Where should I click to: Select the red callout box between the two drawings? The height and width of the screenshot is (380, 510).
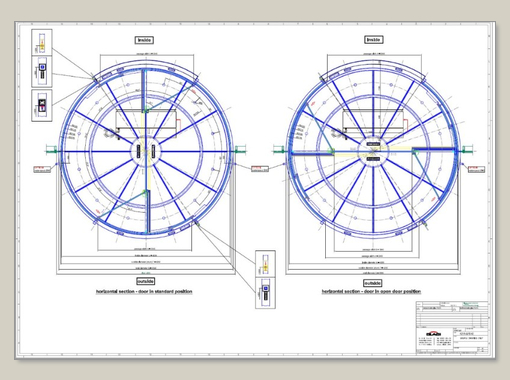point(260,169)
